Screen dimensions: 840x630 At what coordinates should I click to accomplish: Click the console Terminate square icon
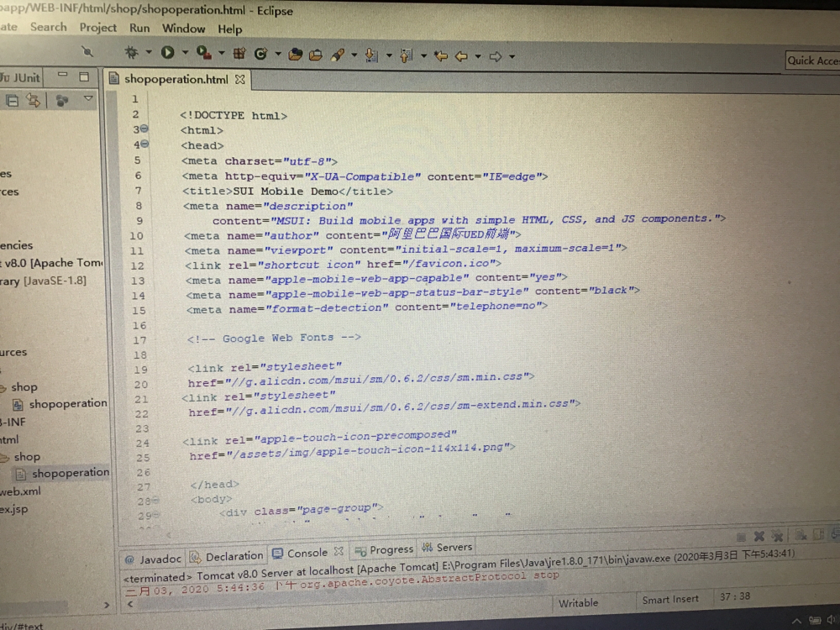point(741,537)
